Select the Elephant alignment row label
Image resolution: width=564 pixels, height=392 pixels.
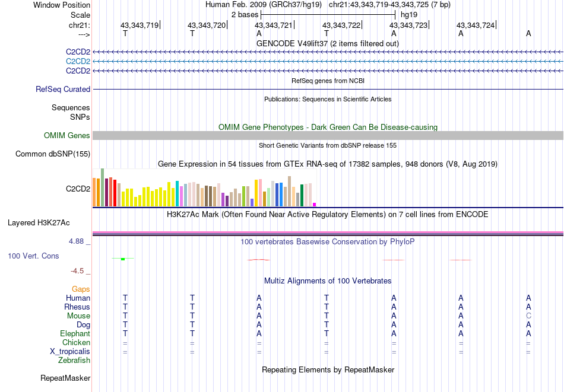point(75,333)
